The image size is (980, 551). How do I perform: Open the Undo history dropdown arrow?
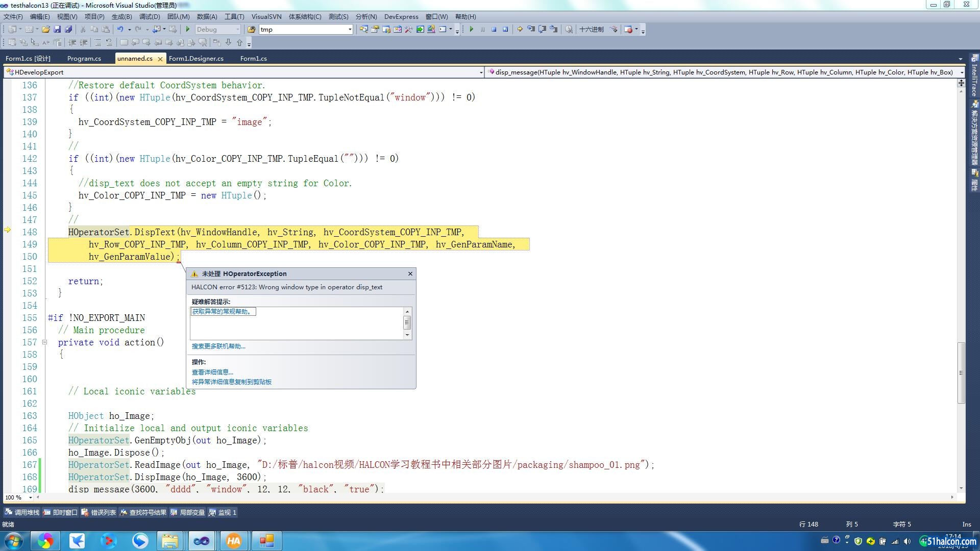click(129, 30)
